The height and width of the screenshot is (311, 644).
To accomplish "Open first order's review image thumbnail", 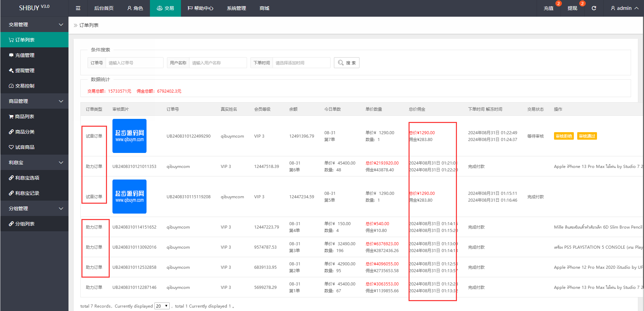I will (129, 136).
